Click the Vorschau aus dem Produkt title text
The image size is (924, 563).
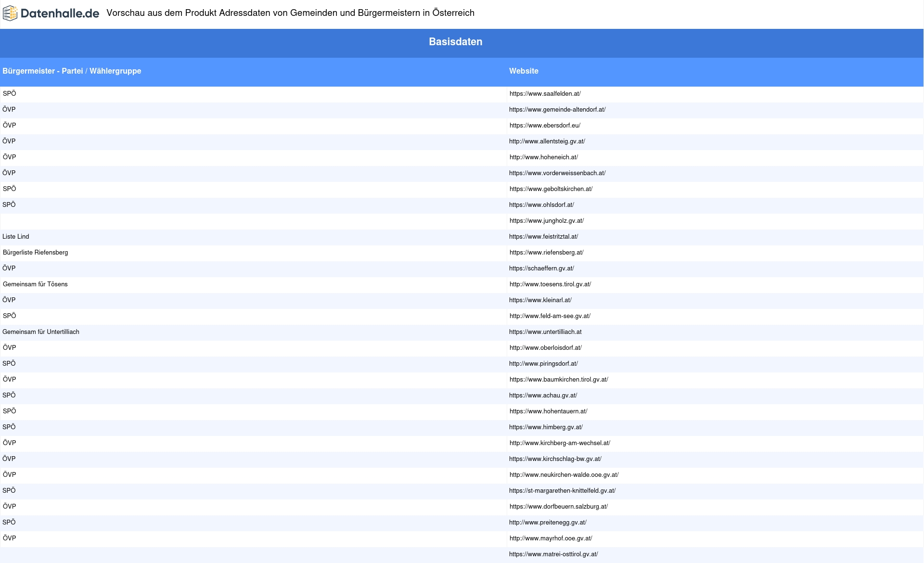click(290, 13)
